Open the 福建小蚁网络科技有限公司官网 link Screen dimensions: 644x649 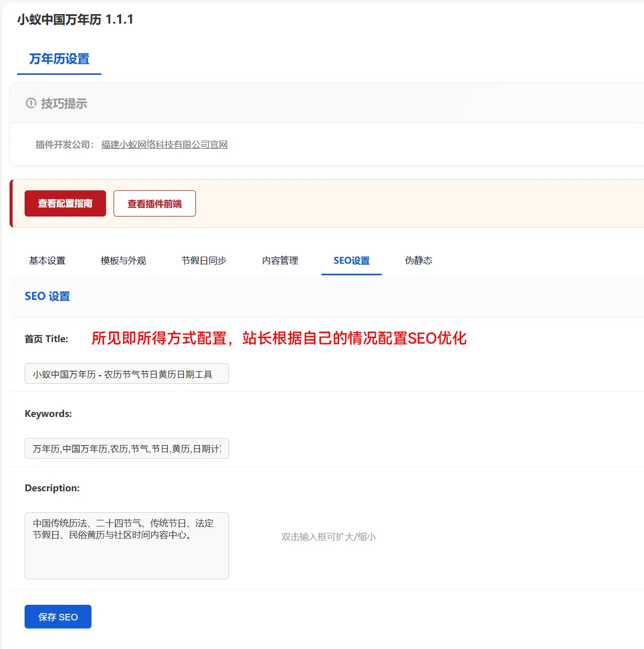coord(164,145)
